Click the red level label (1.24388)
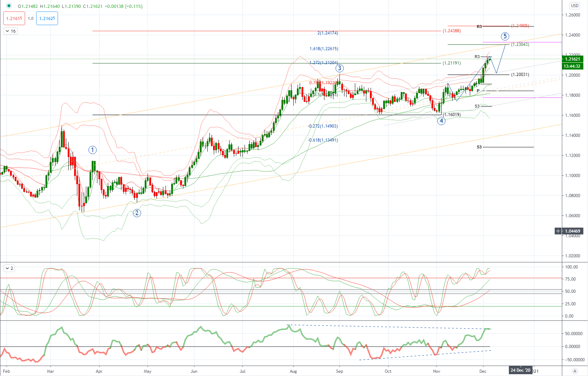588x376 pixels. 452,31
